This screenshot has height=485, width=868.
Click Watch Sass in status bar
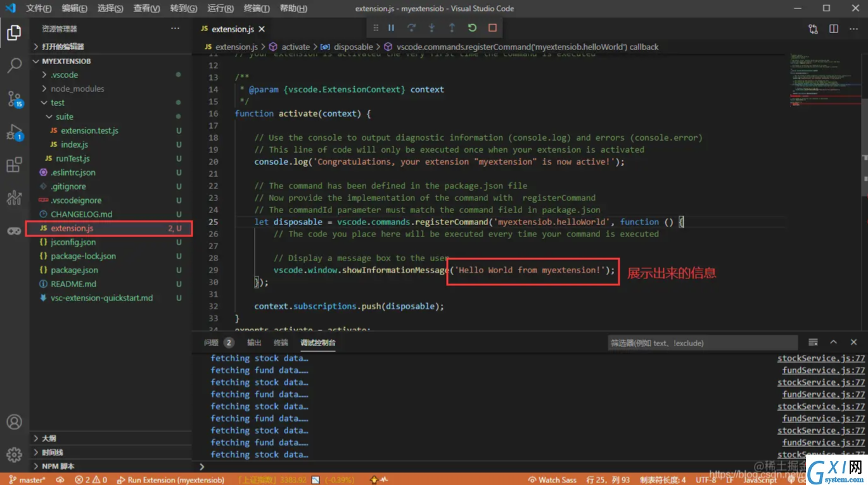click(x=553, y=480)
